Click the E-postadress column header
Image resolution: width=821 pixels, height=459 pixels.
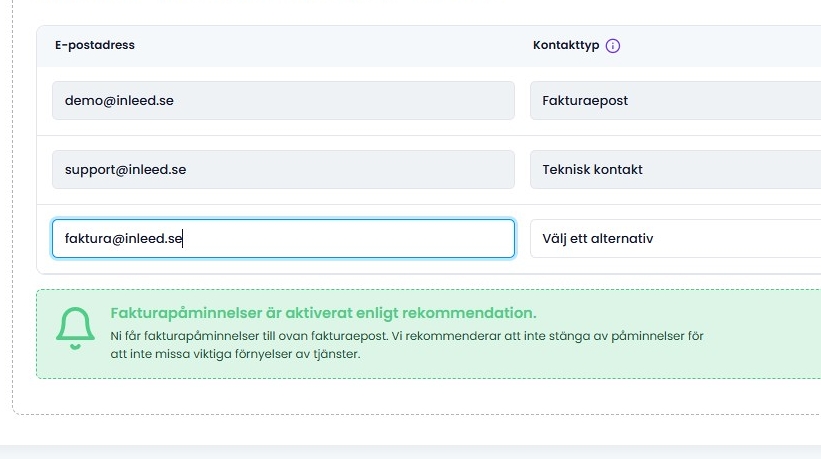95,46
